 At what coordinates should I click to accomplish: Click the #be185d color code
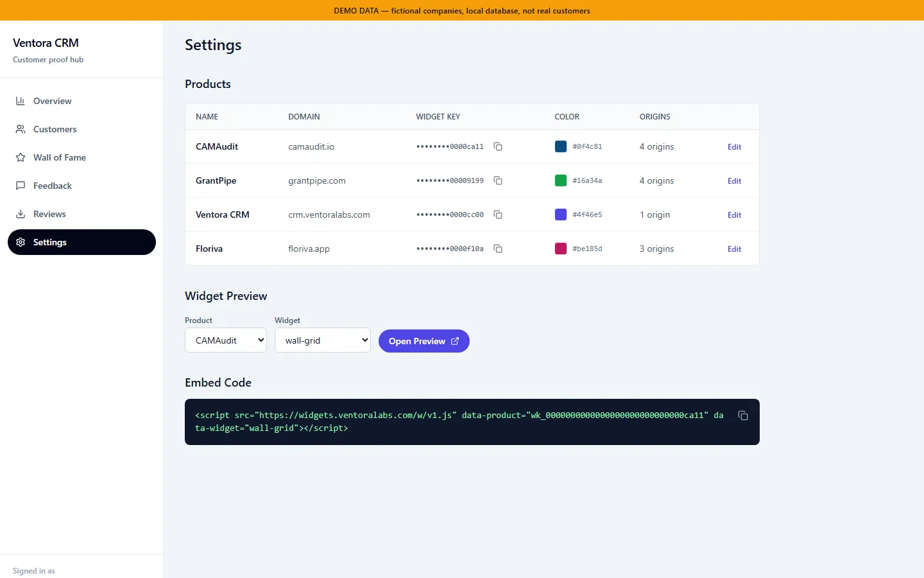point(587,249)
